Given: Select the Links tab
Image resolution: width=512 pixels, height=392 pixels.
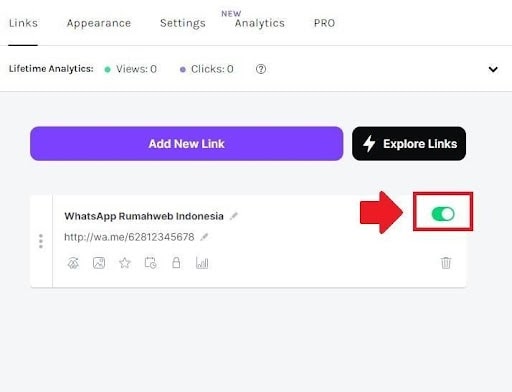Looking at the screenshot, I should (x=23, y=23).
